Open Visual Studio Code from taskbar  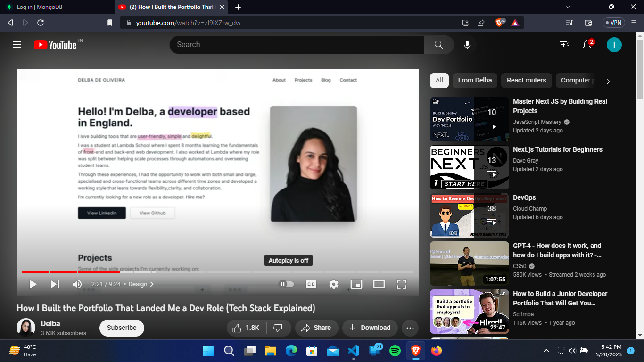point(354,351)
